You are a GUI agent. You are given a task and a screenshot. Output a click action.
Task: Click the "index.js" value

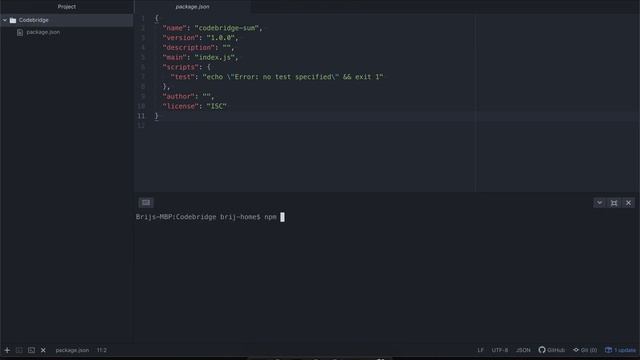214,58
